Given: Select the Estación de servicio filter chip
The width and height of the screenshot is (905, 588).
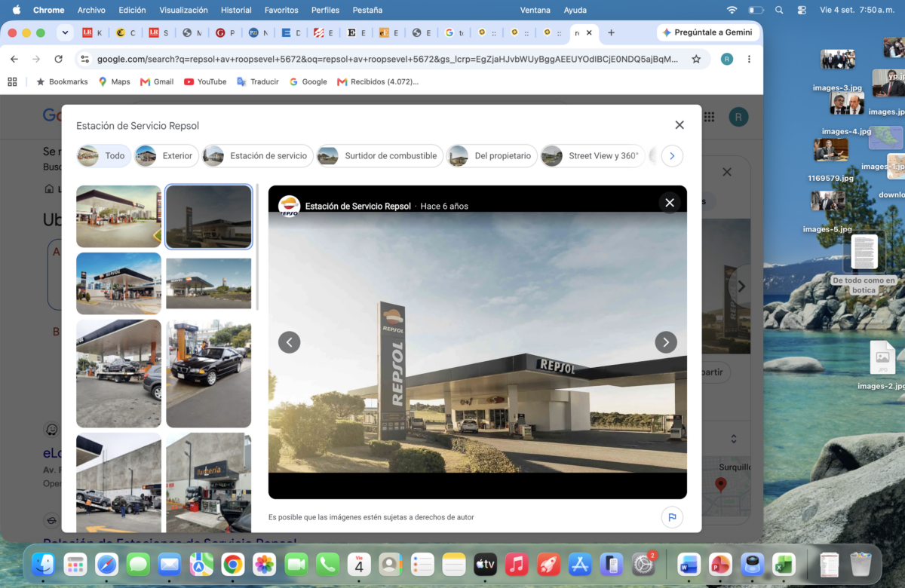Looking at the screenshot, I should (258, 156).
